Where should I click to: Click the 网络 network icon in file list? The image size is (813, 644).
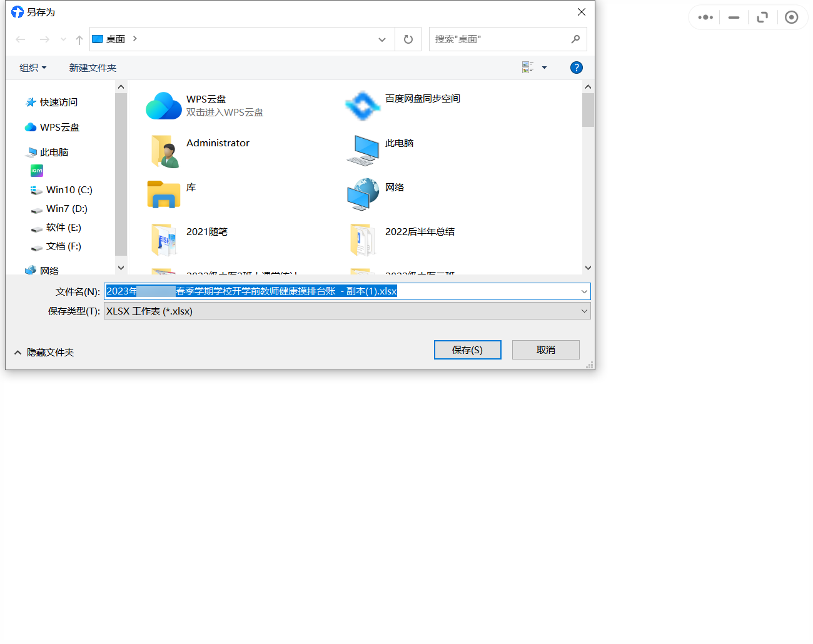(x=363, y=194)
